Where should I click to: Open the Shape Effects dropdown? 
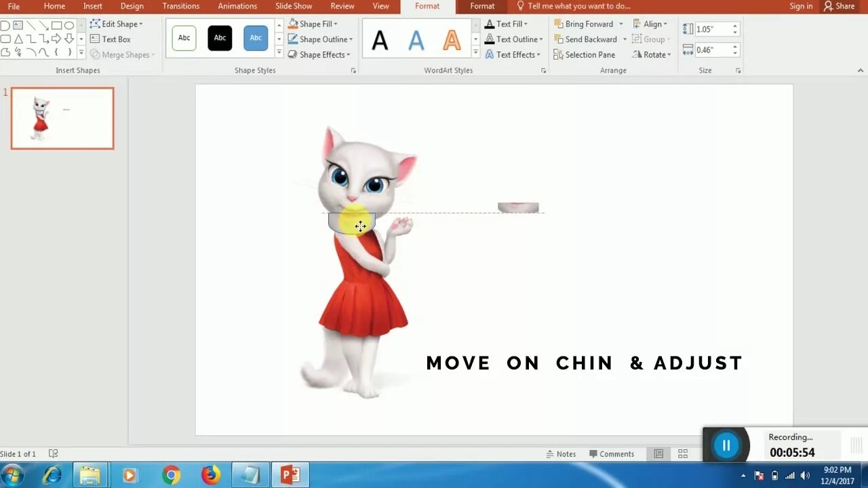[x=319, y=55]
